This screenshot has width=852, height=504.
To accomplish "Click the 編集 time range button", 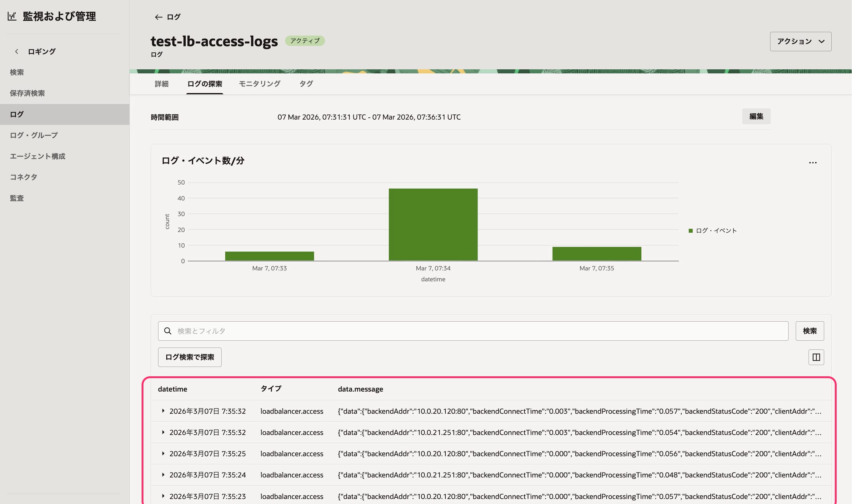I will 756,116.
